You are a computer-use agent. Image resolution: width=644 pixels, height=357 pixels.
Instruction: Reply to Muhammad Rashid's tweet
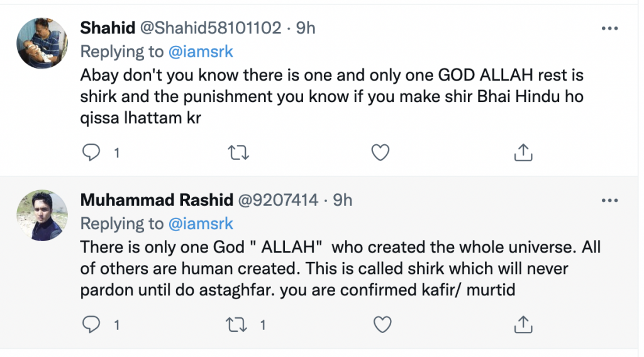pyautogui.click(x=92, y=325)
